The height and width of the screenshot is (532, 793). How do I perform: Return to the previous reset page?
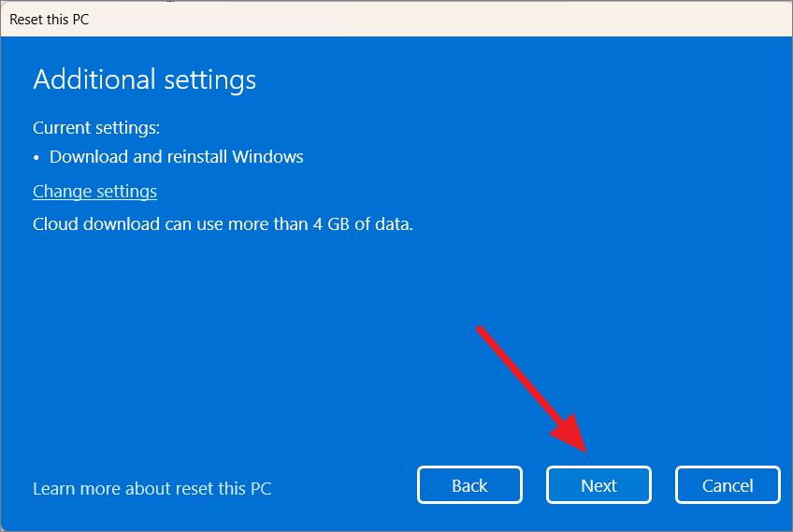coord(469,485)
